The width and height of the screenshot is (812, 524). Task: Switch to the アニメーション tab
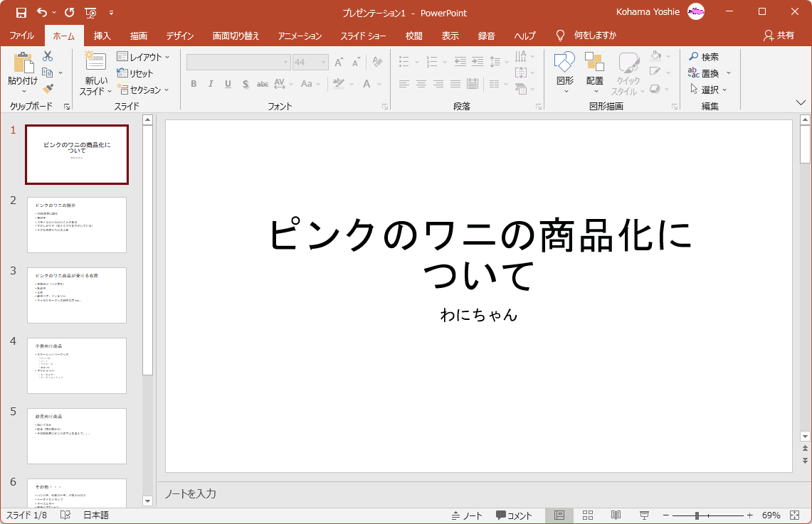[x=300, y=36]
